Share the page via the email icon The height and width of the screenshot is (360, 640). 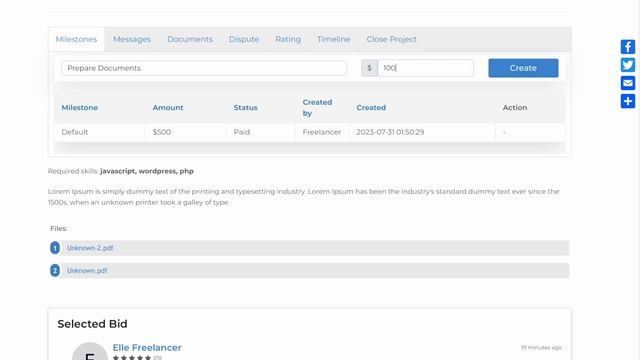coord(628,83)
